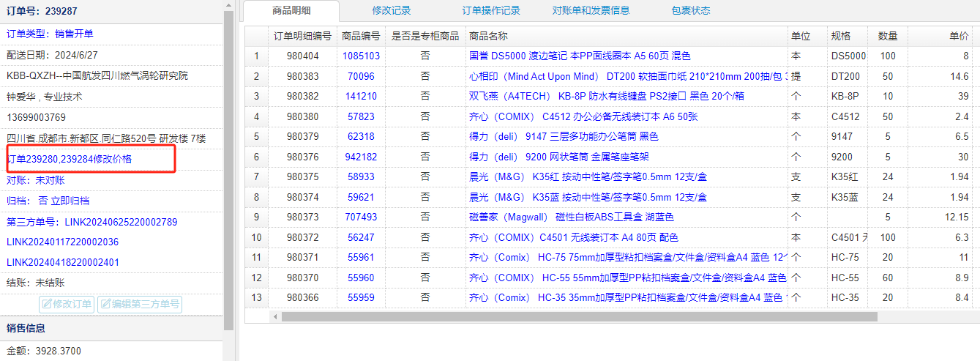Open 磁善家 磁性白板ABS工具盒 product name
Screen dimensions: 980x361
pyautogui.click(x=571, y=217)
